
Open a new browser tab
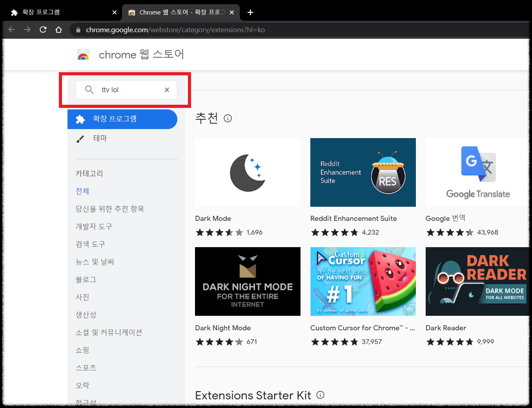pyautogui.click(x=250, y=12)
